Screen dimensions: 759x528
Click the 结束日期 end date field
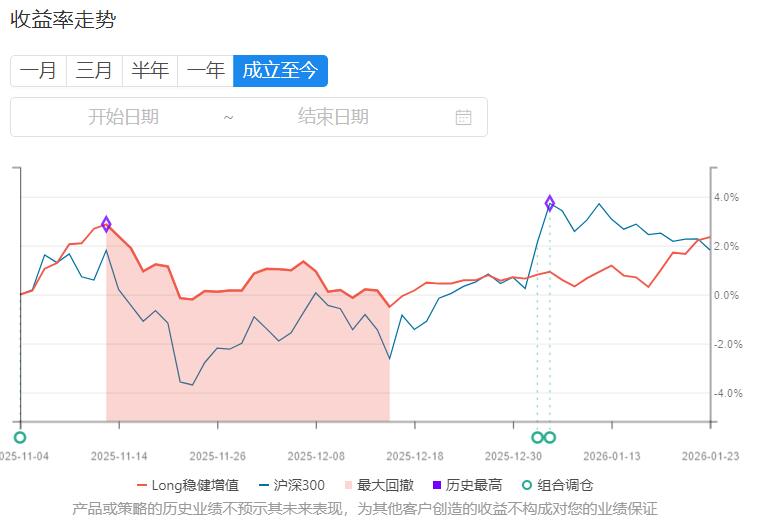pyautogui.click(x=333, y=117)
